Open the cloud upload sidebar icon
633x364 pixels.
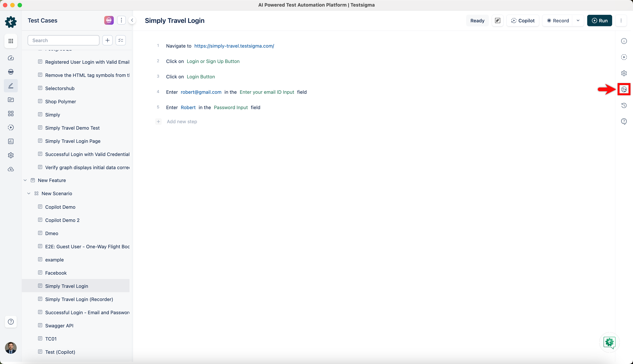11,169
